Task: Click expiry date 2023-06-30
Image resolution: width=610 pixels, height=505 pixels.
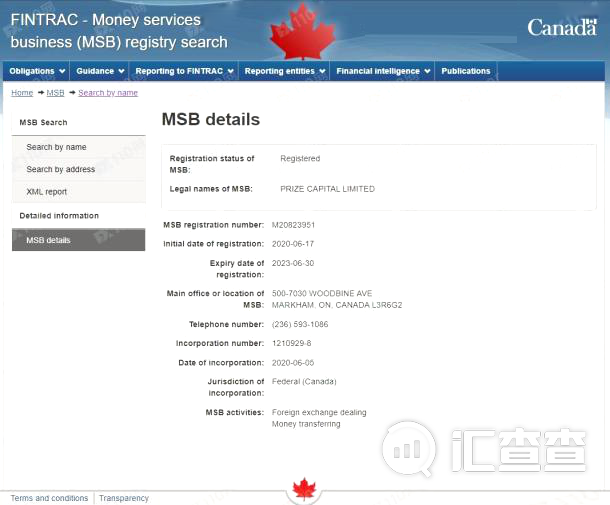Action: (293, 263)
